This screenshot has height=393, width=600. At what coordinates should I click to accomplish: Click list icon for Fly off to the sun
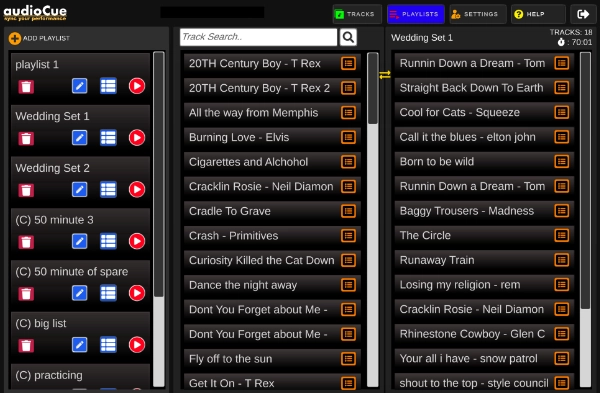coord(348,359)
